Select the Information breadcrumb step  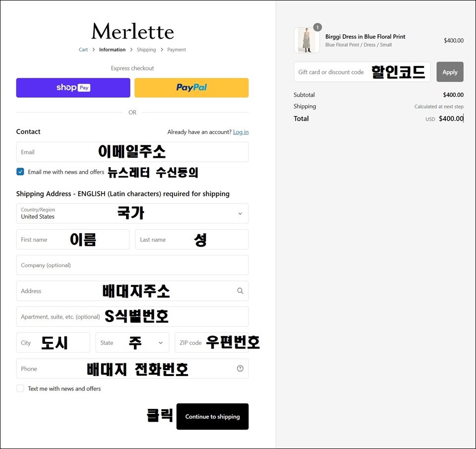113,50
